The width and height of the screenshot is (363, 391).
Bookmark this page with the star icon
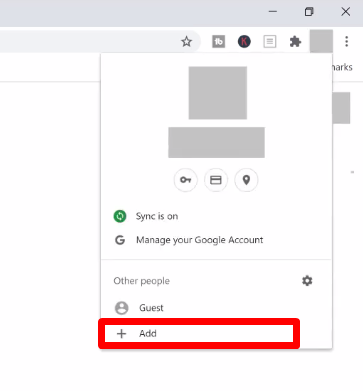[x=186, y=42]
